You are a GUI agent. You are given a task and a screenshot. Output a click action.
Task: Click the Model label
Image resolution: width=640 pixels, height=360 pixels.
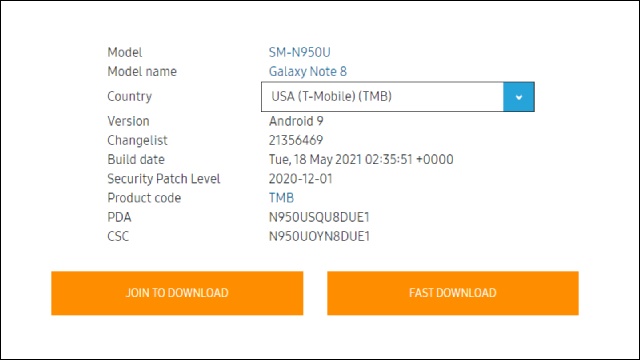click(125, 52)
